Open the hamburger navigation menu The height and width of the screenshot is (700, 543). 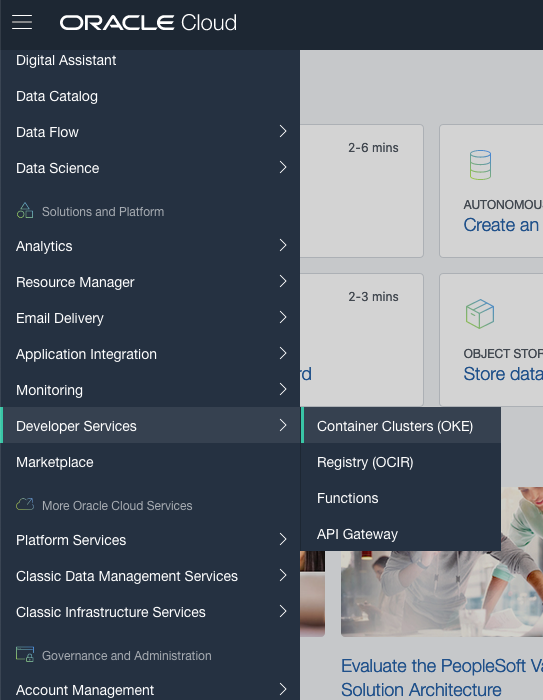(22, 22)
